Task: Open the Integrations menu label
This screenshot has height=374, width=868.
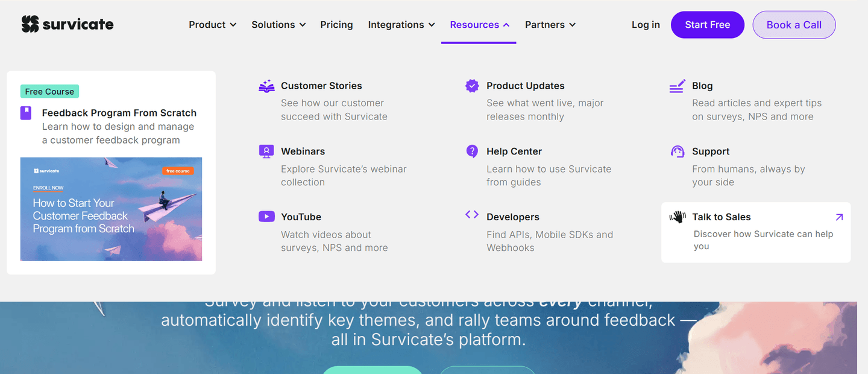Action: point(396,25)
